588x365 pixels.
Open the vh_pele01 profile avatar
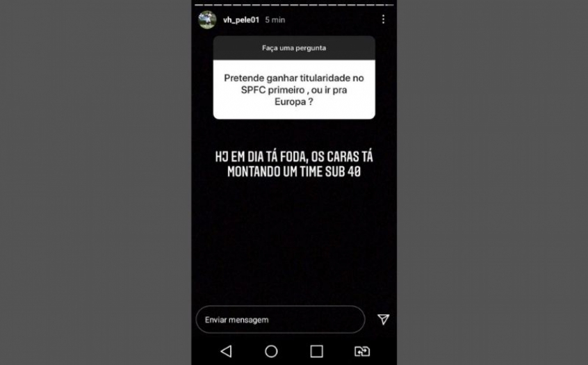tap(207, 19)
